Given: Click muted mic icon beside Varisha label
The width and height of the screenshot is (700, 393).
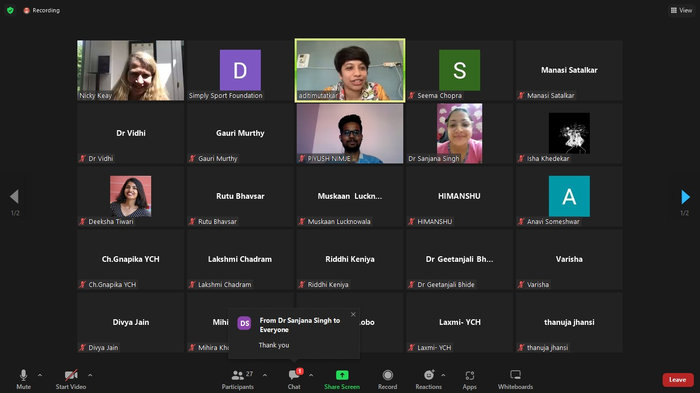Looking at the screenshot, I should coord(521,284).
